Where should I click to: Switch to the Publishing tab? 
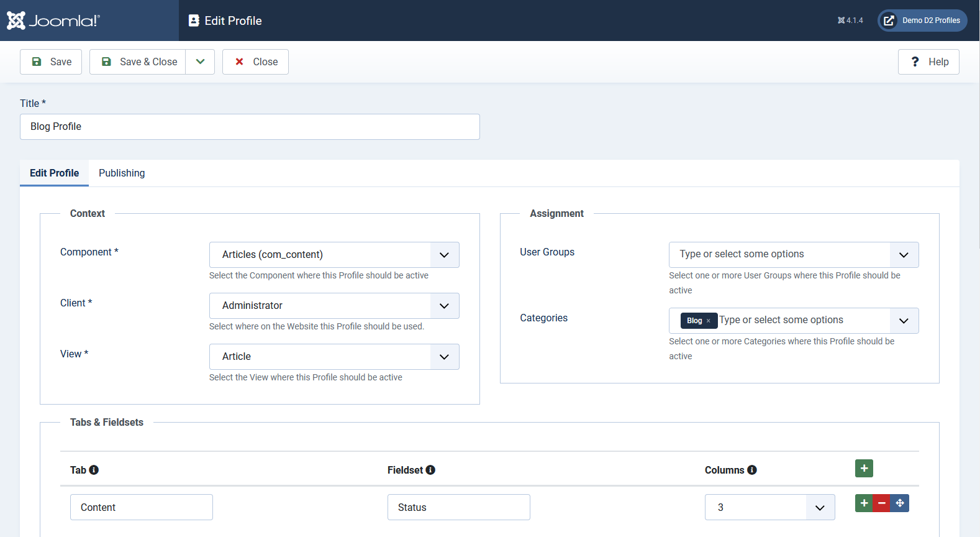122,173
